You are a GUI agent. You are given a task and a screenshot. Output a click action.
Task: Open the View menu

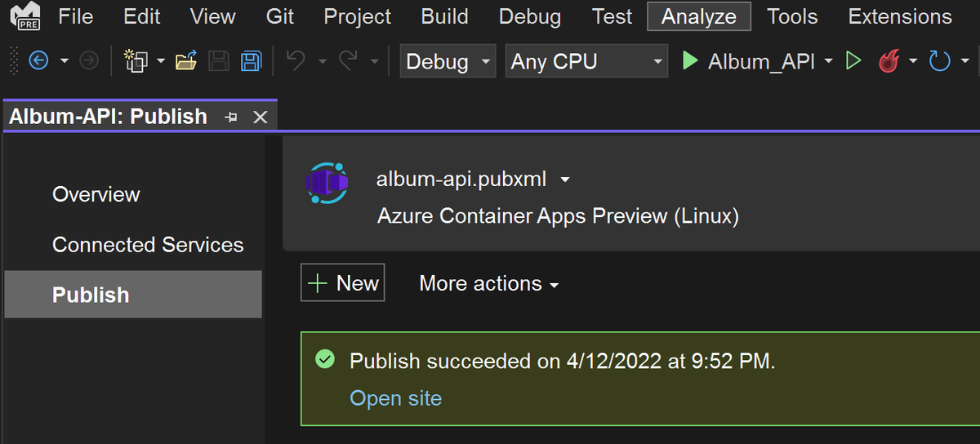pos(212,16)
